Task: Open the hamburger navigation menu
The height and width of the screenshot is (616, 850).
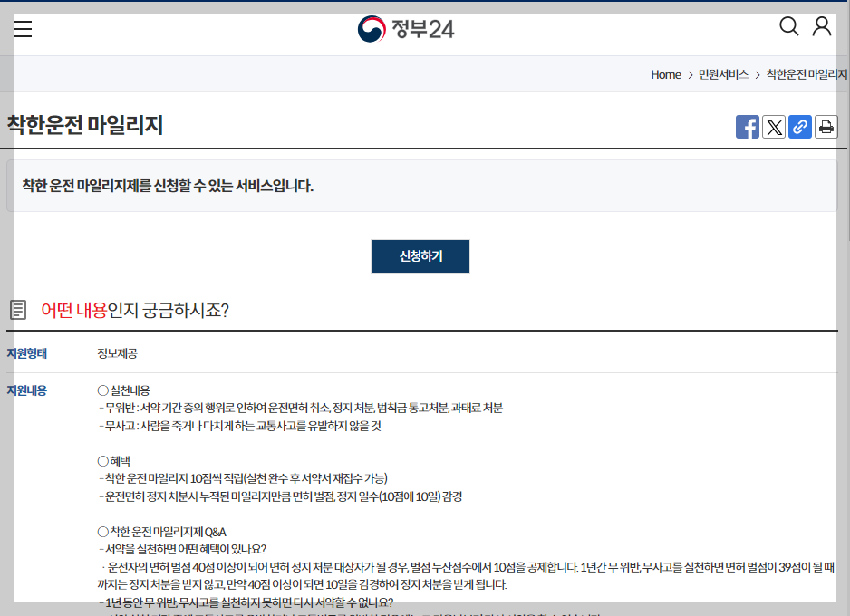Action: click(23, 28)
